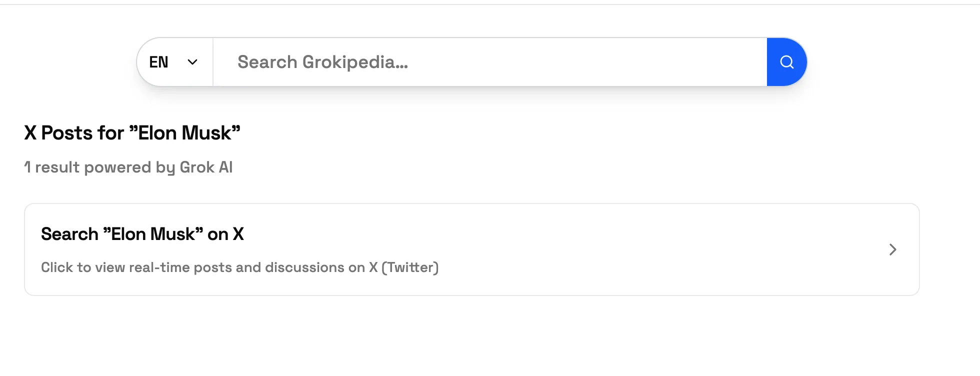Click the "1 result powered by Grok AI" text
The image size is (980, 376).
pyautogui.click(x=128, y=167)
